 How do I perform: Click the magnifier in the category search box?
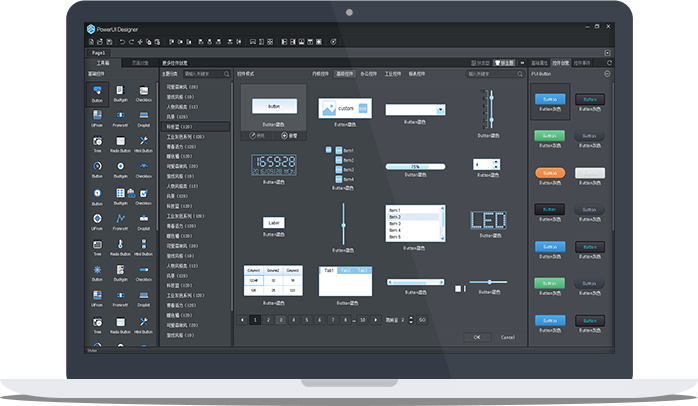click(227, 74)
